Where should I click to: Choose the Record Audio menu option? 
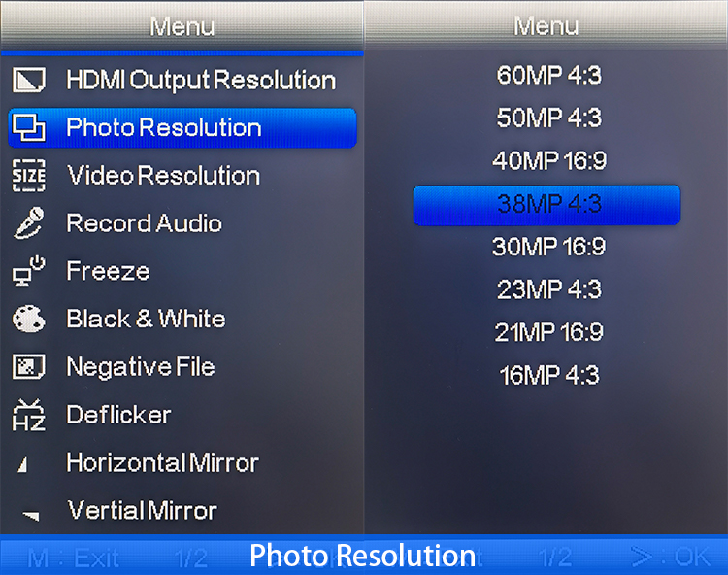(x=144, y=223)
